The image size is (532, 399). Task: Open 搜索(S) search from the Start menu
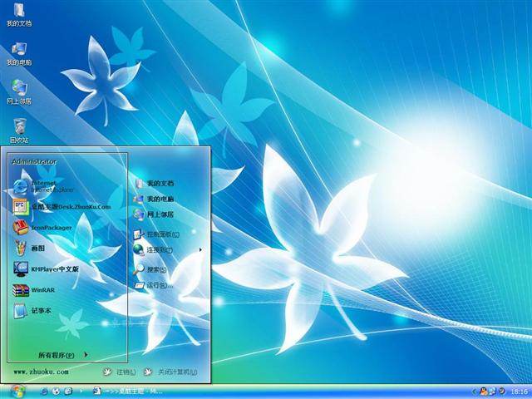(x=150, y=269)
